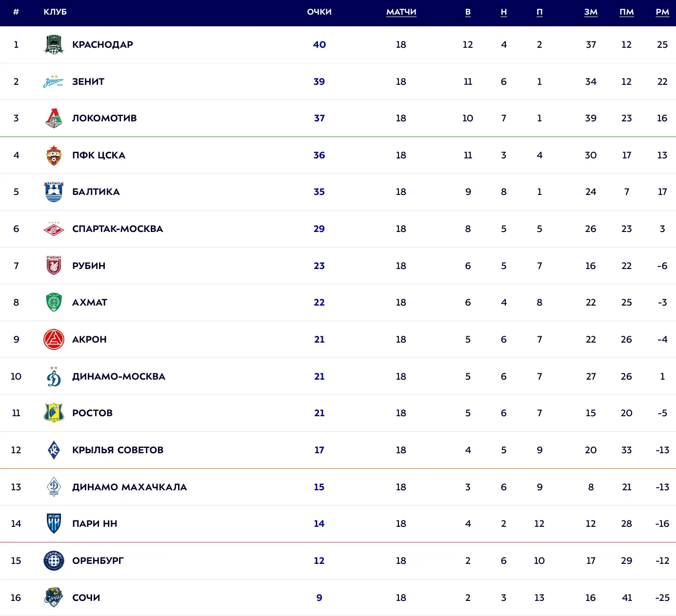Open the ДИНАМО-МОСКВА club name link
676x616 pixels.
(119, 376)
